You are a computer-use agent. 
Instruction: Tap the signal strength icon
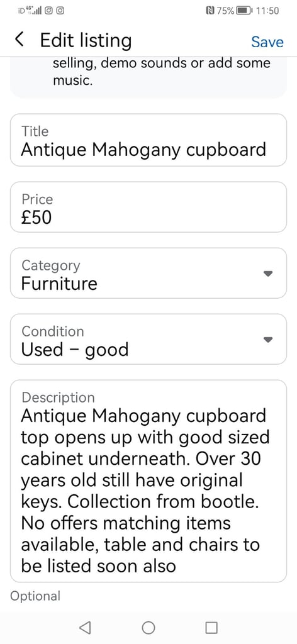35,11
